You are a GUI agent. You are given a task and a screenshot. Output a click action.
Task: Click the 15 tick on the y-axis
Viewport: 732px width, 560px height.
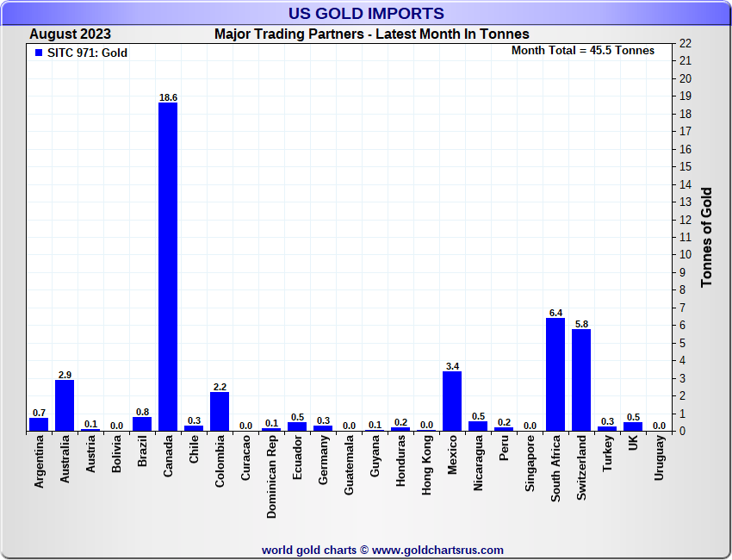pos(685,167)
